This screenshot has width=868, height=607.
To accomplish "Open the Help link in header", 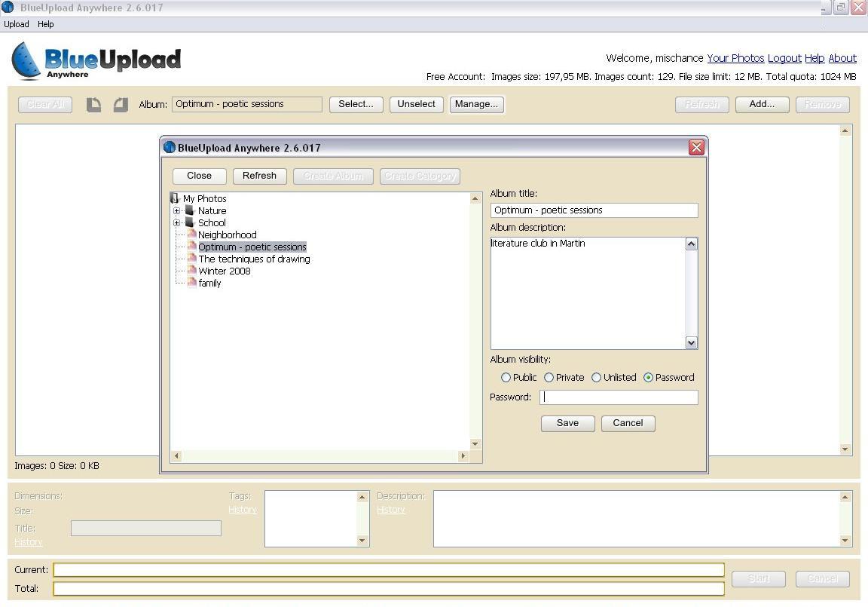I will (x=815, y=58).
